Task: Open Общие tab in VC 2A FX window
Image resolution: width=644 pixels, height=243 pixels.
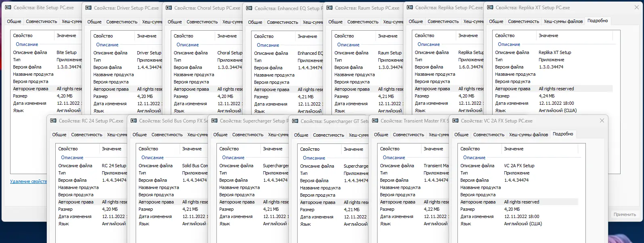Action: click(x=461, y=135)
